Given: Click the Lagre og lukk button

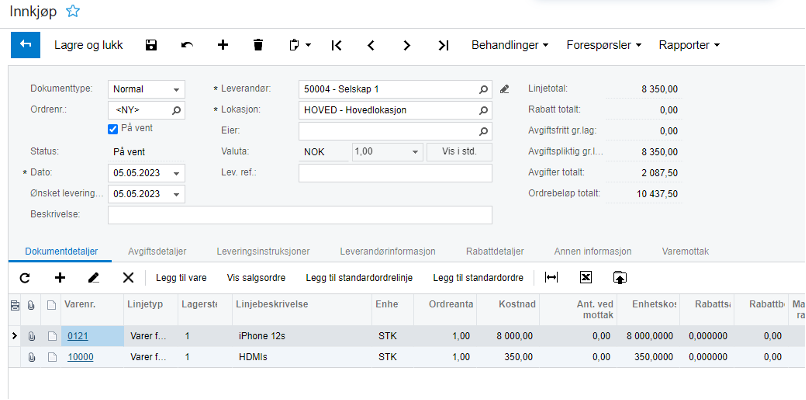Looking at the screenshot, I should [89, 45].
